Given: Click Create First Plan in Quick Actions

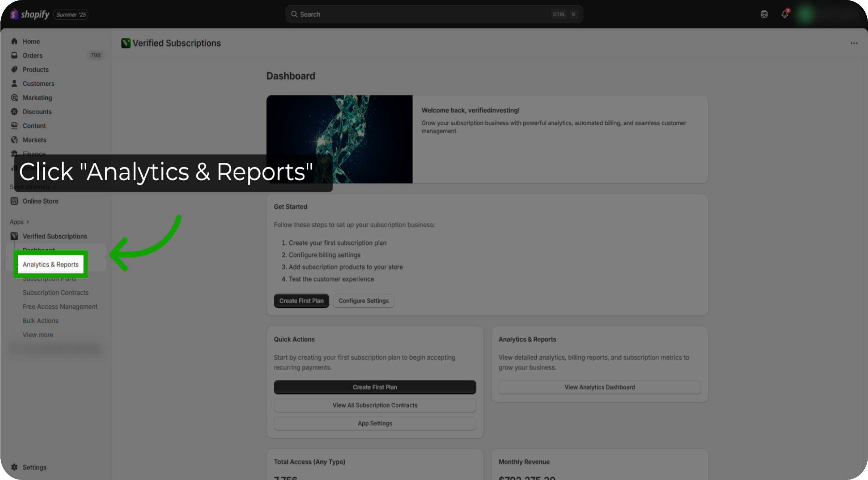Looking at the screenshot, I should (375, 387).
